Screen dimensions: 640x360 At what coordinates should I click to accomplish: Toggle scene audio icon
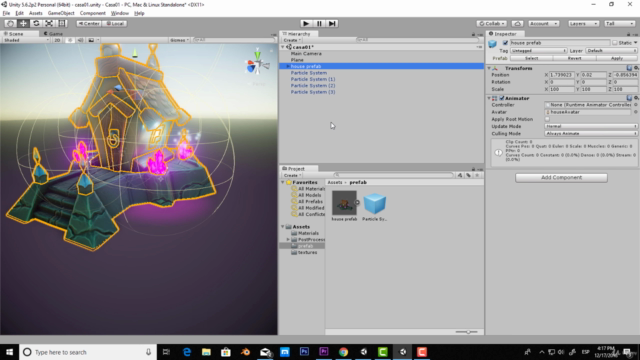80,40
